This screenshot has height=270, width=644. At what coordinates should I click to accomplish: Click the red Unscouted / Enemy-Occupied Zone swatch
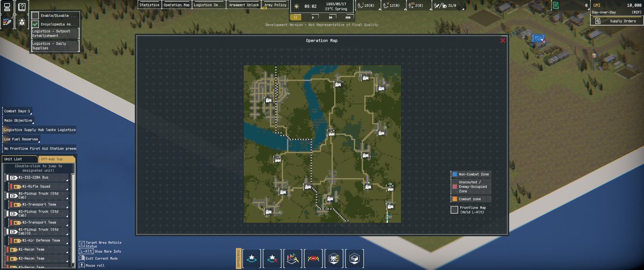pos(454,187)
